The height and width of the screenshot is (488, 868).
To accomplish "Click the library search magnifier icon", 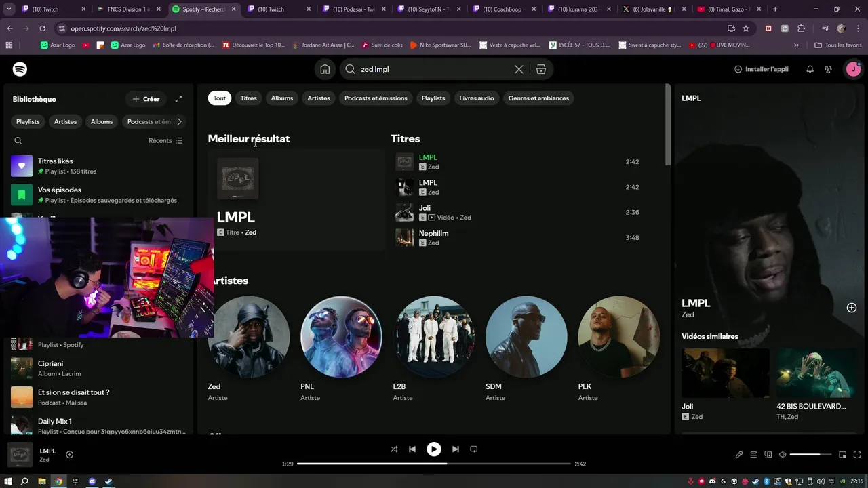I will coord(18,140).
